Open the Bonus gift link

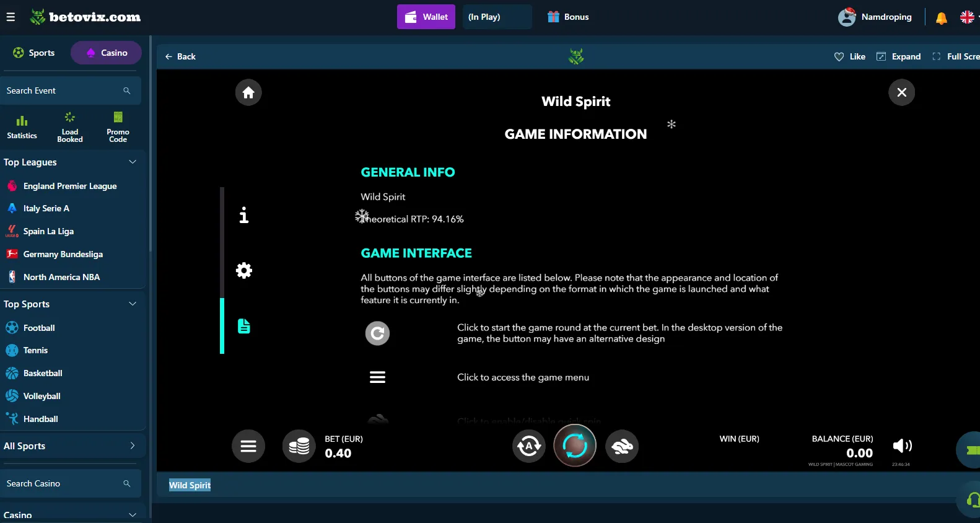tap(568, 17)
